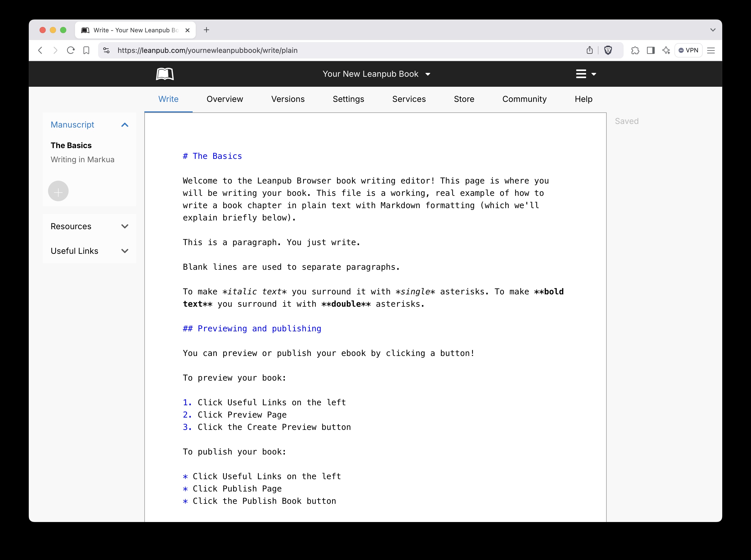The height and width of the screenshot is (560, 751).
Task: Open the browser extensions puzzle icon
Action: (635, 51)
